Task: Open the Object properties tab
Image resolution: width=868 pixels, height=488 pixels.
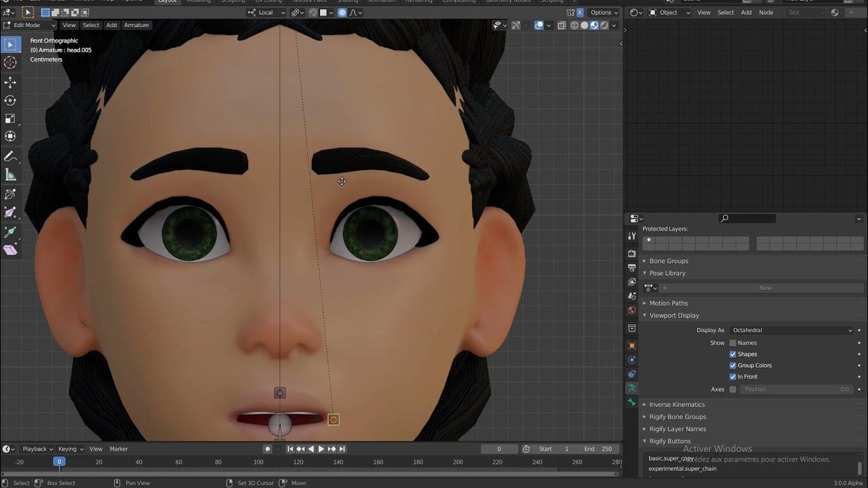Action: click(x=632, y=346)
